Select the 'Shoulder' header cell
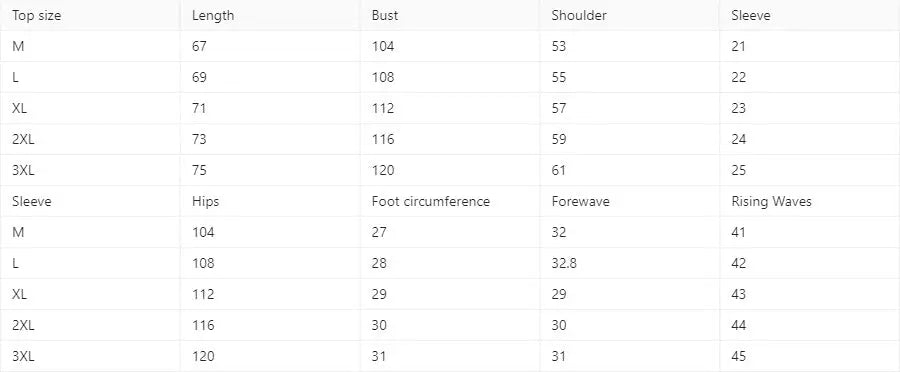 pyautogui.click(x=629, y=16)
